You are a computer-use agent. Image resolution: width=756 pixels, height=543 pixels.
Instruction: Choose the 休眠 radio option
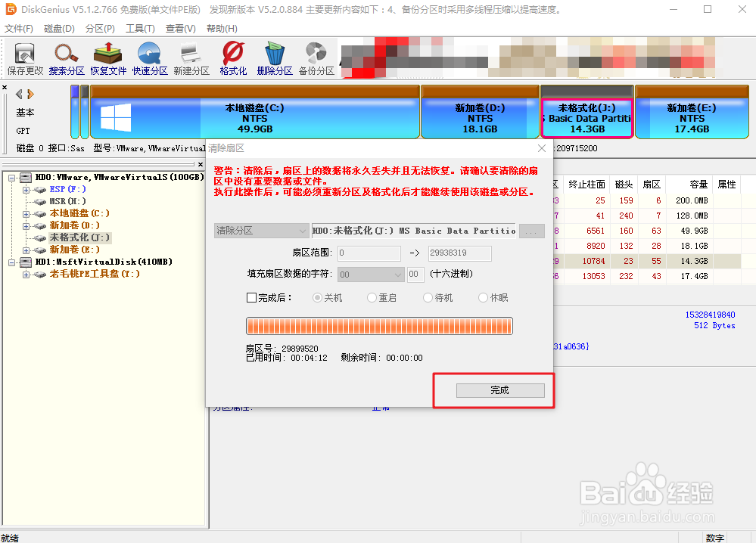pyautogui.click(x=484, y=297)
